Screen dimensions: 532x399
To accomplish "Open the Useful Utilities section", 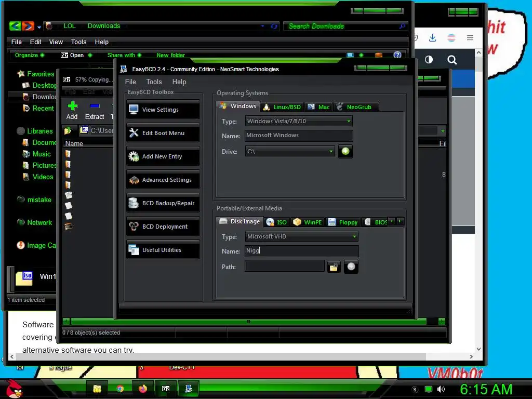I will 163,250.
